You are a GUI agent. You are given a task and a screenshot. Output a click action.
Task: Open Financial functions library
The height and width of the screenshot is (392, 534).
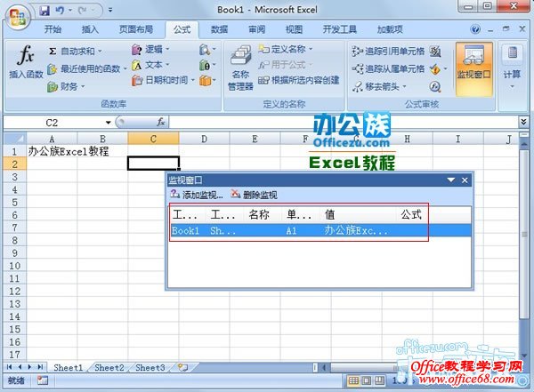[x=66, y=87]
